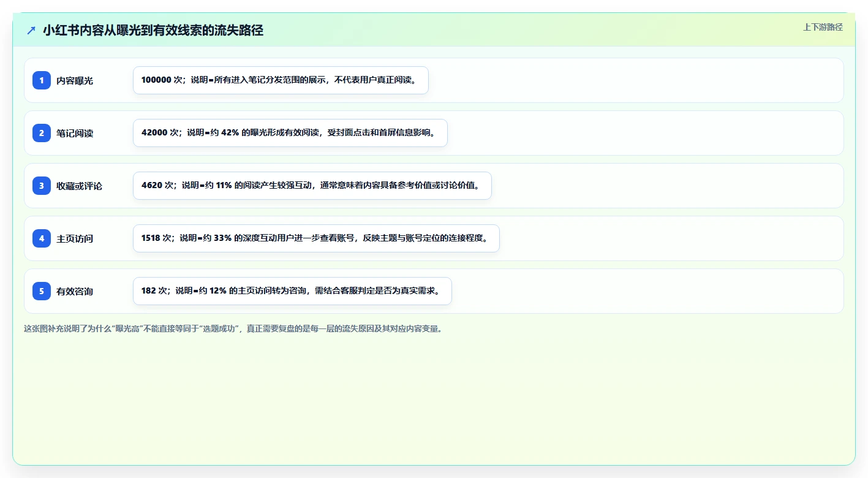868x478 pixels.
Task: Click step number 1 badge for 内容曝光
Action: coord(42,80)
